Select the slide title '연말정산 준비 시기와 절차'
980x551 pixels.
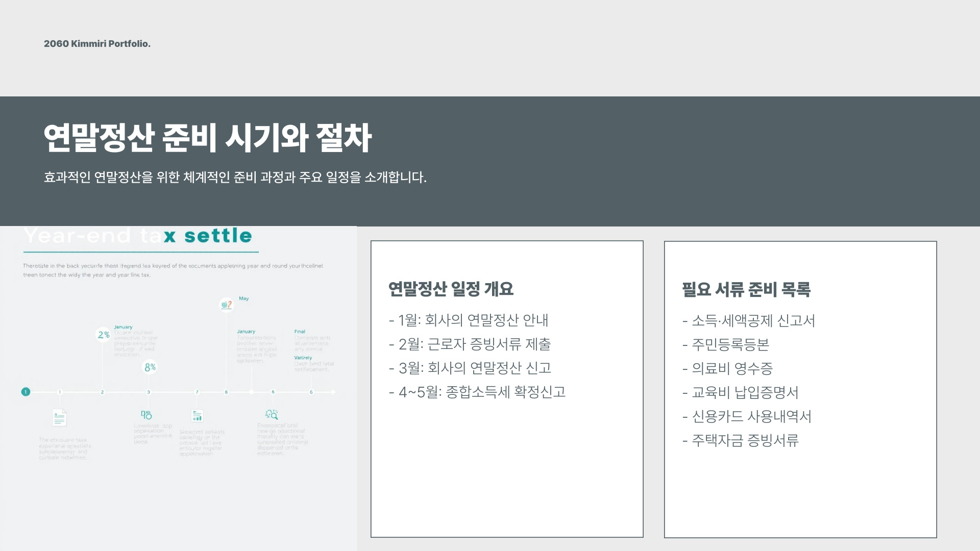207,138
